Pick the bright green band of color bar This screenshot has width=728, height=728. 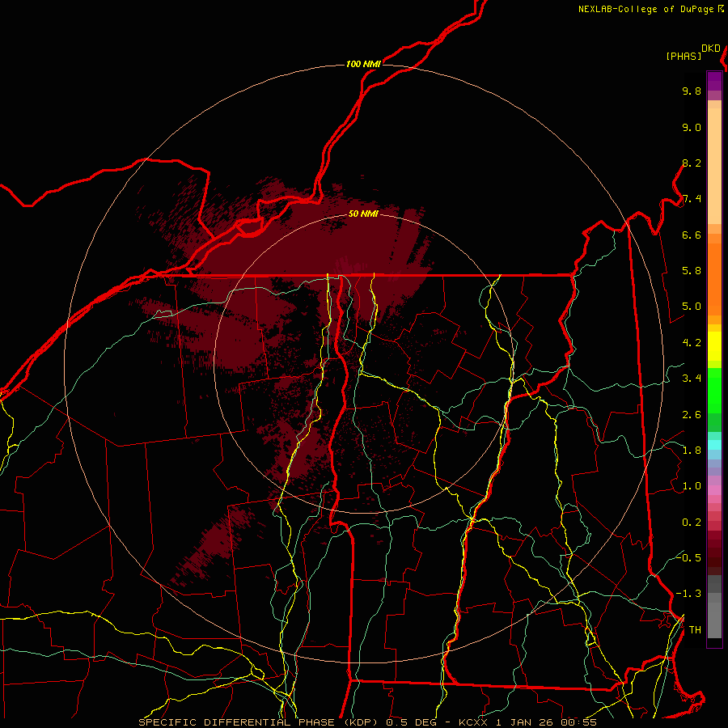714,391
